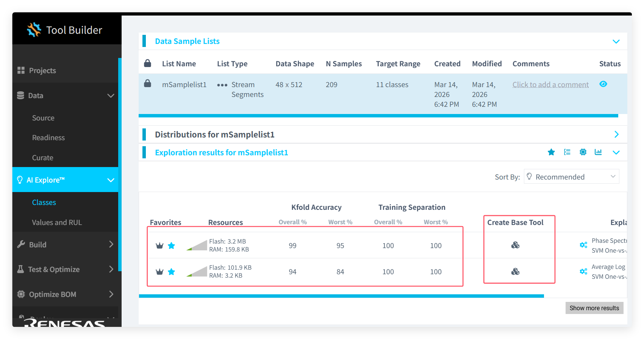Click crown icon on Flash 101.9 KB row

tap(159, 272)
